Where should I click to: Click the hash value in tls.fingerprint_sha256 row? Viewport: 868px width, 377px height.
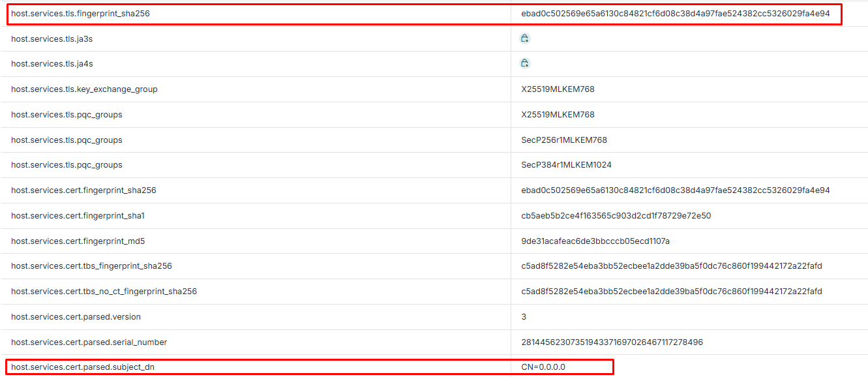pos(676,13)
